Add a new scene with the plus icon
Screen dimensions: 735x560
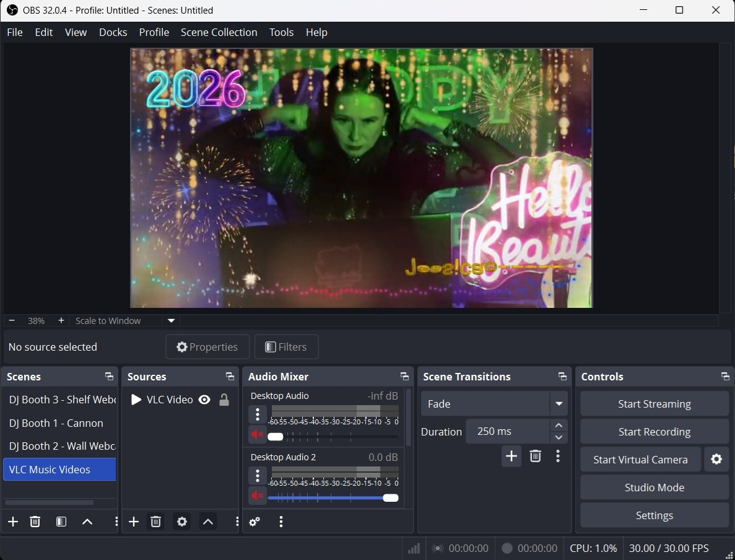[13, 522]
